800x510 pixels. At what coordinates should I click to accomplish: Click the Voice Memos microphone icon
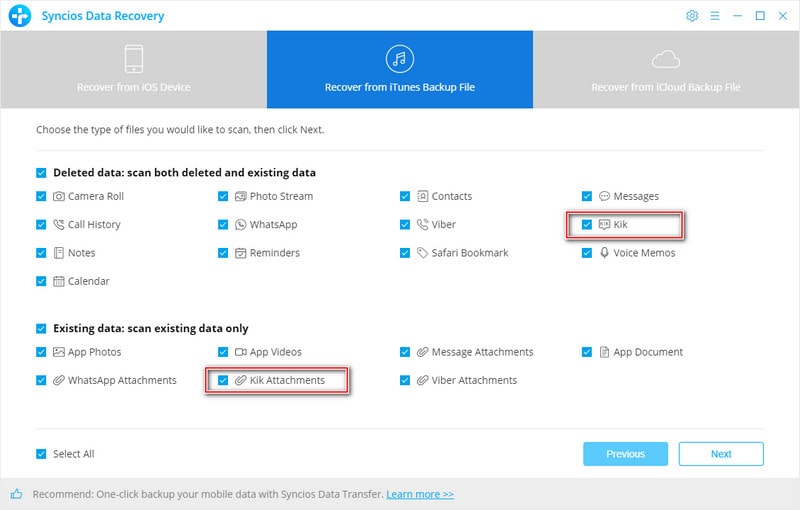[604, 253]
